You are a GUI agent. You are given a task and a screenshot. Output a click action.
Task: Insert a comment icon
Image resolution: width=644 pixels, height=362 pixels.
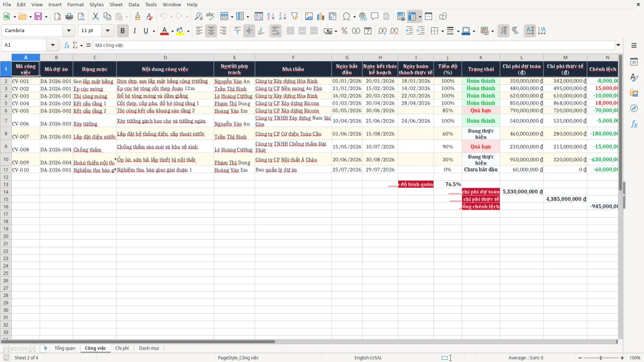375,17
